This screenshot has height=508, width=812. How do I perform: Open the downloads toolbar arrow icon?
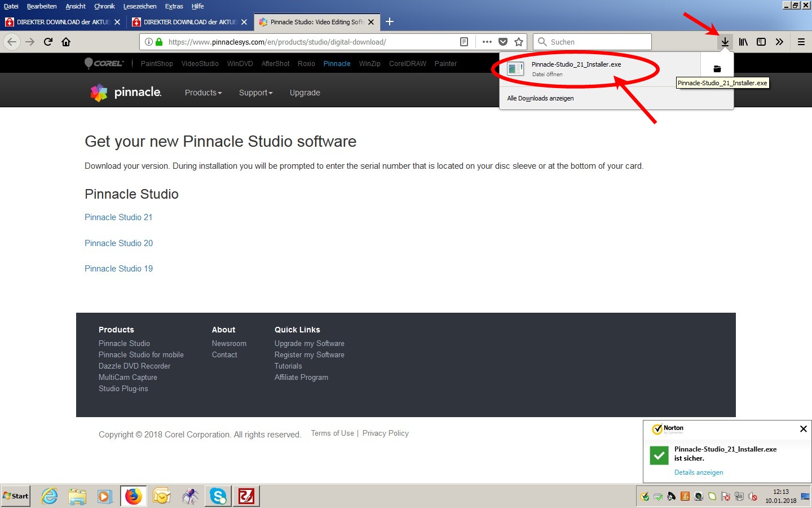point(725,42)
